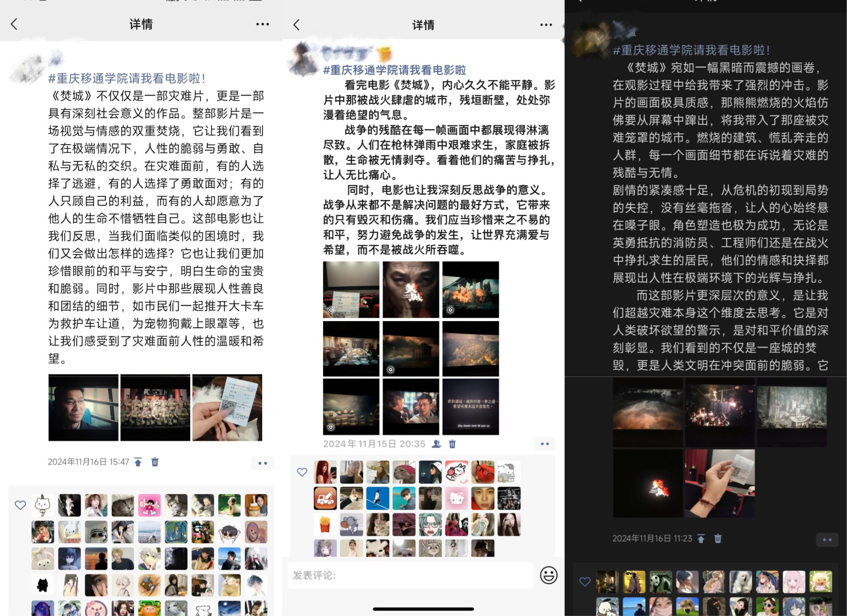Expand two-dot action button in dark post
Screen dimensions: 847x616
827,540
